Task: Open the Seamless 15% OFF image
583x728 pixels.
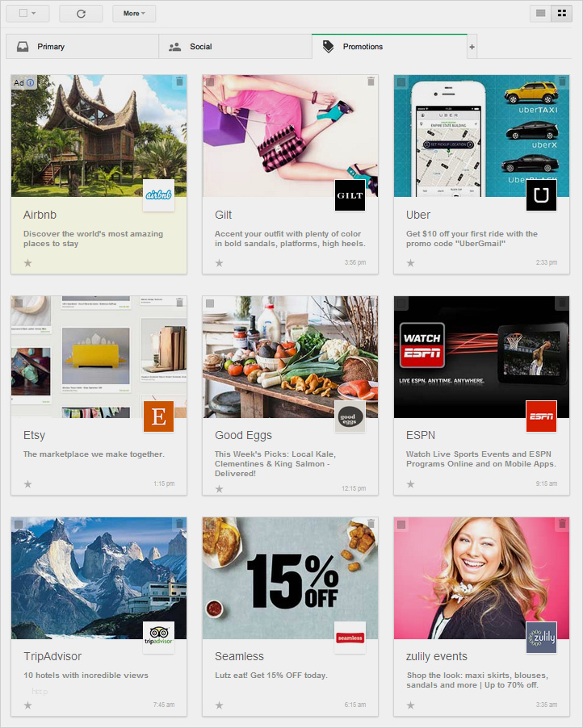Action: (290, 578)
